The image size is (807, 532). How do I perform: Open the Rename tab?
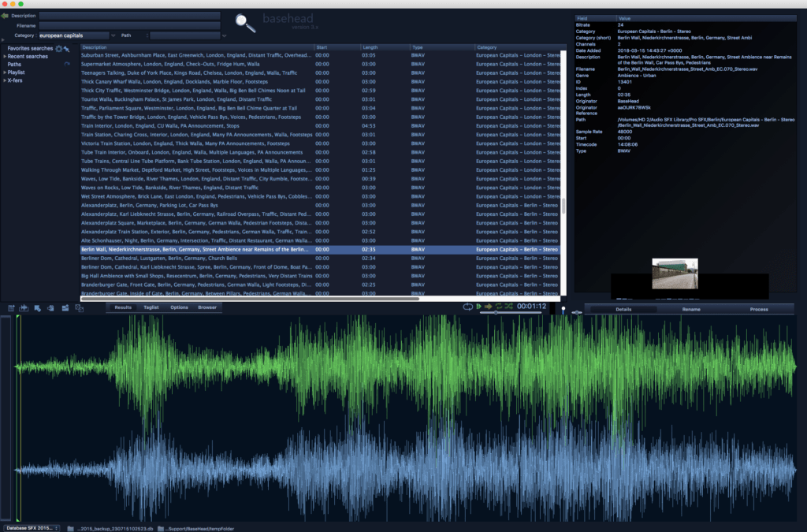[691, 309]
